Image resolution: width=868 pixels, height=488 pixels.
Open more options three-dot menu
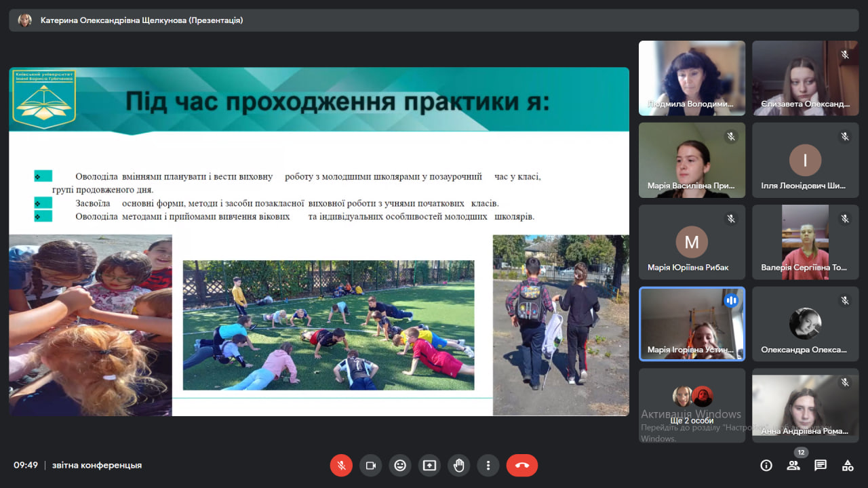tap(488, 466)
